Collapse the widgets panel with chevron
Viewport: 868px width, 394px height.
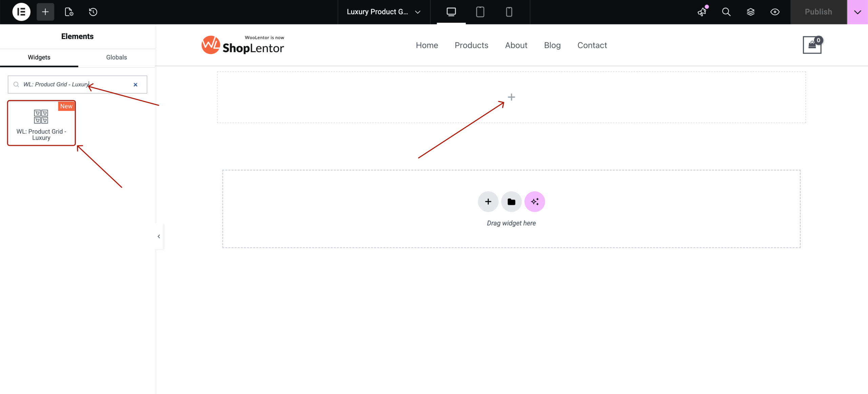158,236
